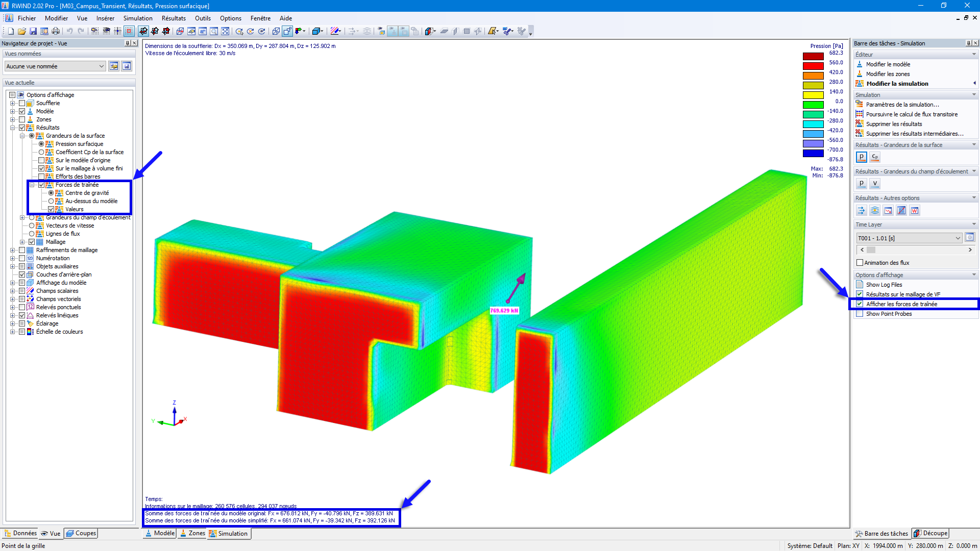Select Au-dessus du modèle radio button
This screenshot has width=980, height=551.
coord(51,201)
